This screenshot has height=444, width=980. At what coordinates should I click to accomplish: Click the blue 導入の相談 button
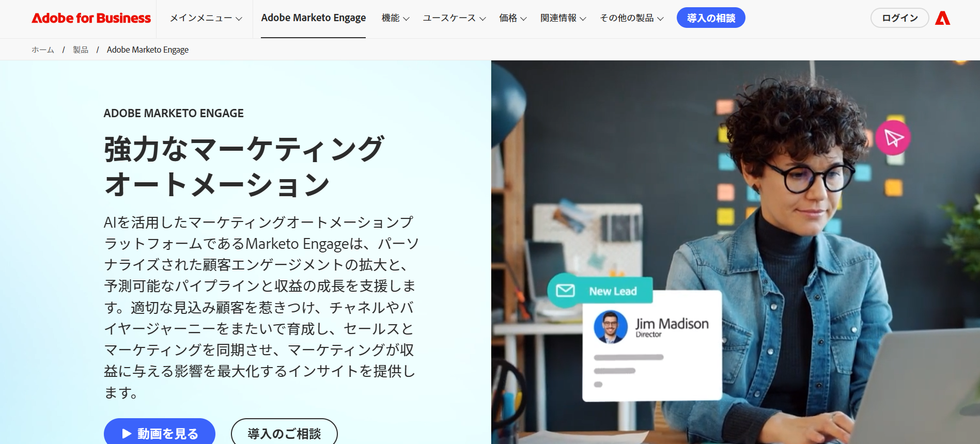(711, 18)
